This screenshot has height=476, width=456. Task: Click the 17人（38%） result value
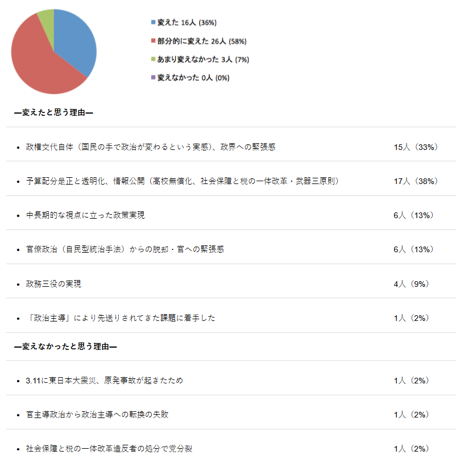pos(416,181)
